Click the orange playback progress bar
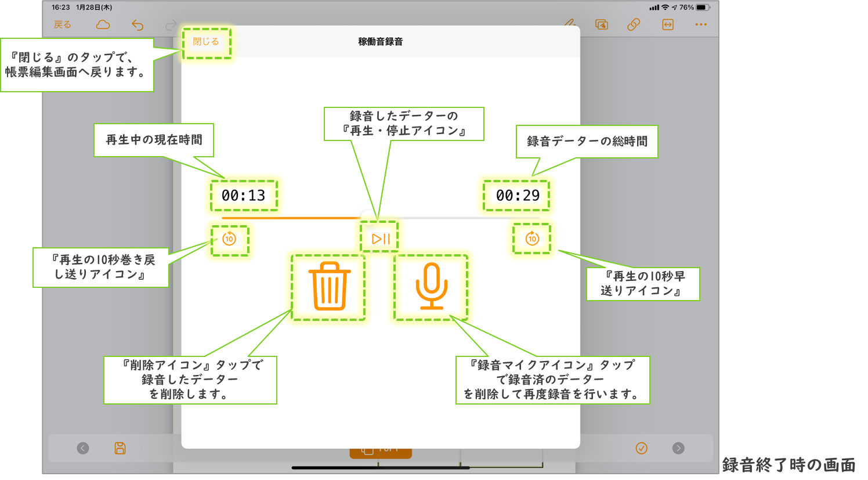Image resolution: width=868 pixels, height=480 pixels. [x=290, y=218]
